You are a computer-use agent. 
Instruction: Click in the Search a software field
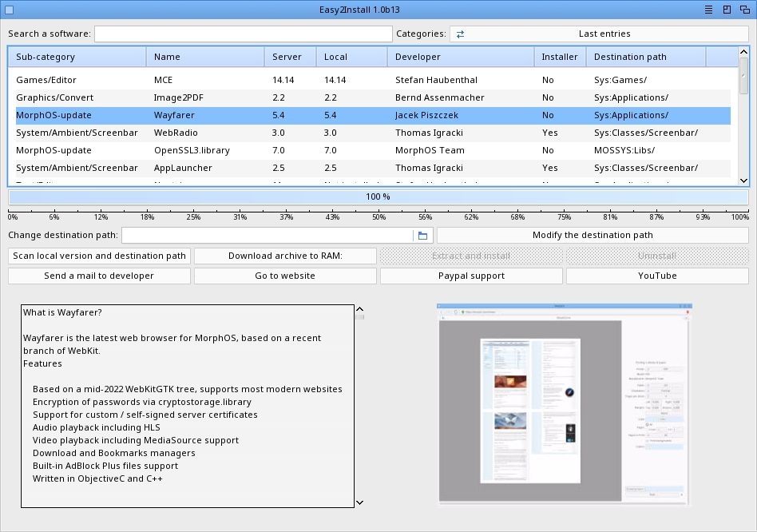pyautogui.click(x=244, y=34)
